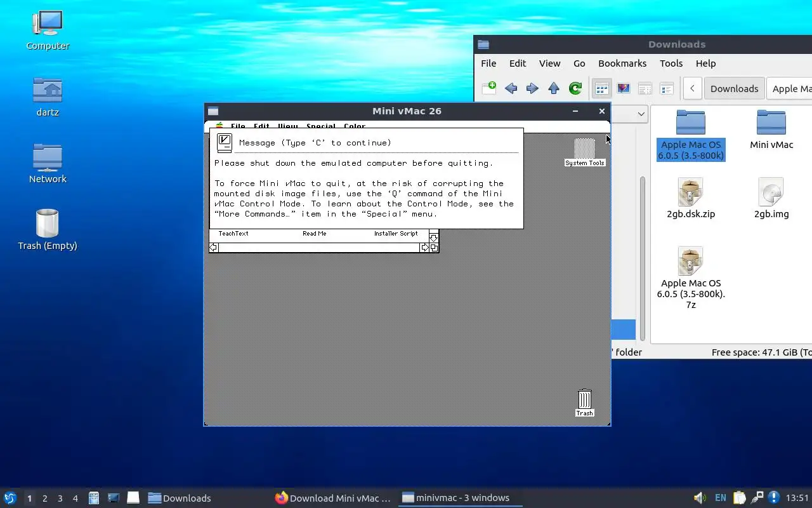This screenshot has height=508, width=812.
Task: Select Installer Script item in Finder window
Action: click(396, 234)
